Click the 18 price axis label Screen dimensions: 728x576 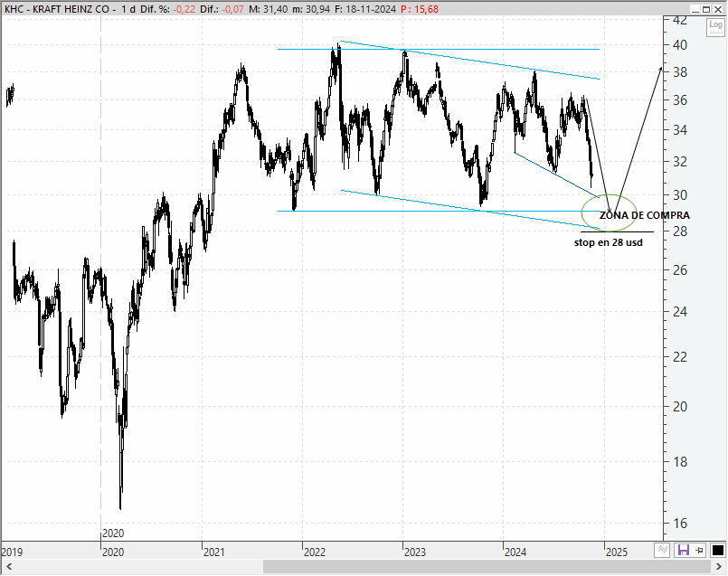click(680, 462)
